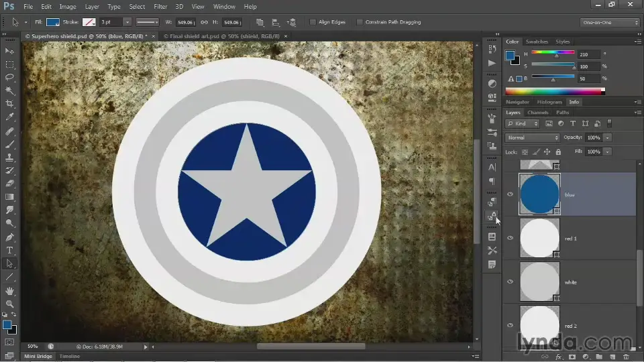Select the Magic Wand tool
Image resolution: width=644 pixels, height=362 pixels.
point(10,90)
